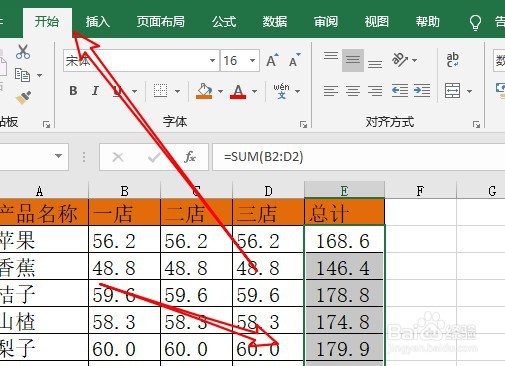The image size is (505, 366).
Task: Align text to bottom
Action: coord(375,64)
